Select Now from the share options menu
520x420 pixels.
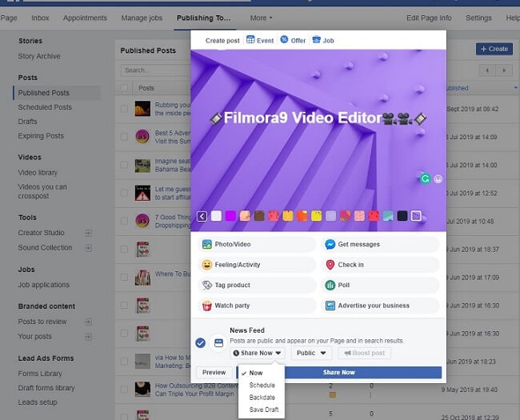coord(256,373)
